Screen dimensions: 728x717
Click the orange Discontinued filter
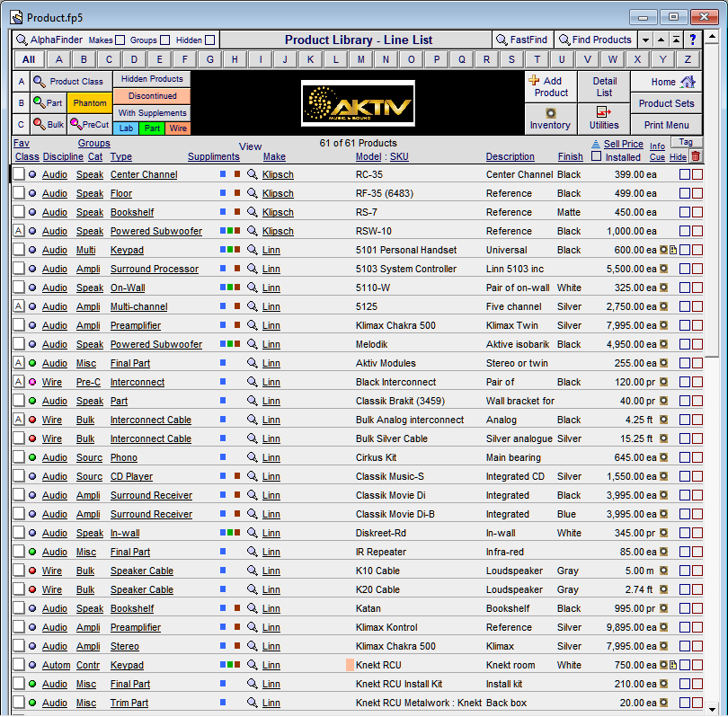coord(152,96)
